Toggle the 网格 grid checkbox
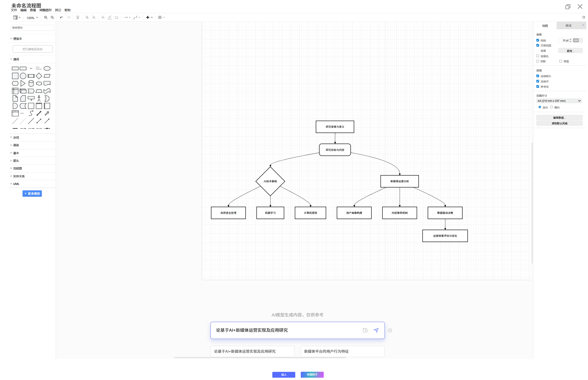 tap(538, 40)
